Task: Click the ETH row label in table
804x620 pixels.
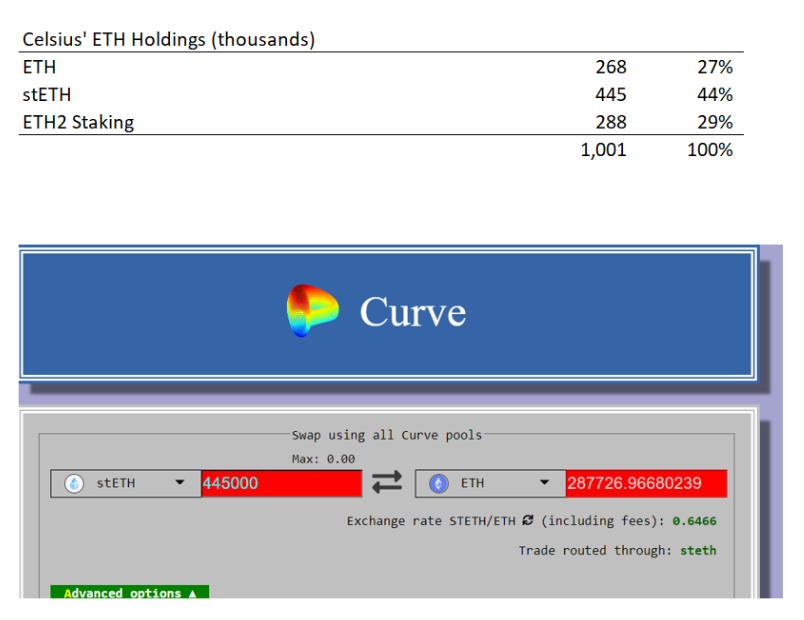Action: click(39, 67)
